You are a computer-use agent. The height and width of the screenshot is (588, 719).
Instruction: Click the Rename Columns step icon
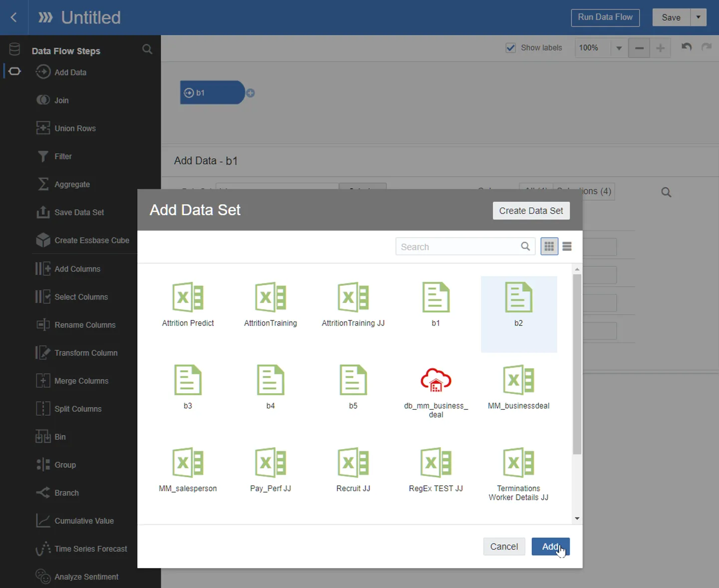tap(43, 324)
